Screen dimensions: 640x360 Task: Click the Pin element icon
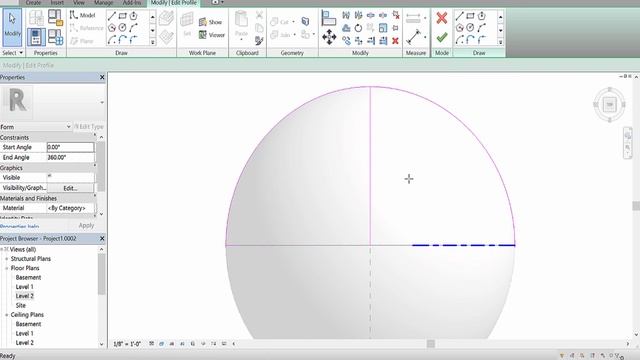(x=395, y=28)
